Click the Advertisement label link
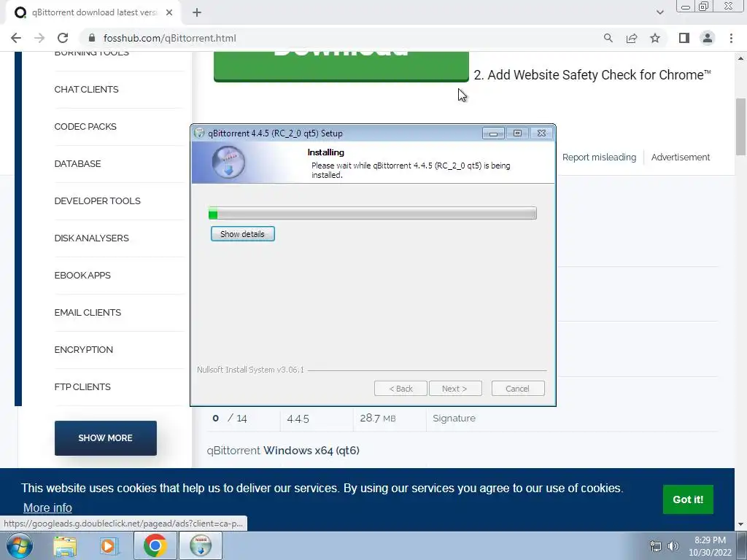The width and height of the screenshot is (747, 560). click(681, 157)
